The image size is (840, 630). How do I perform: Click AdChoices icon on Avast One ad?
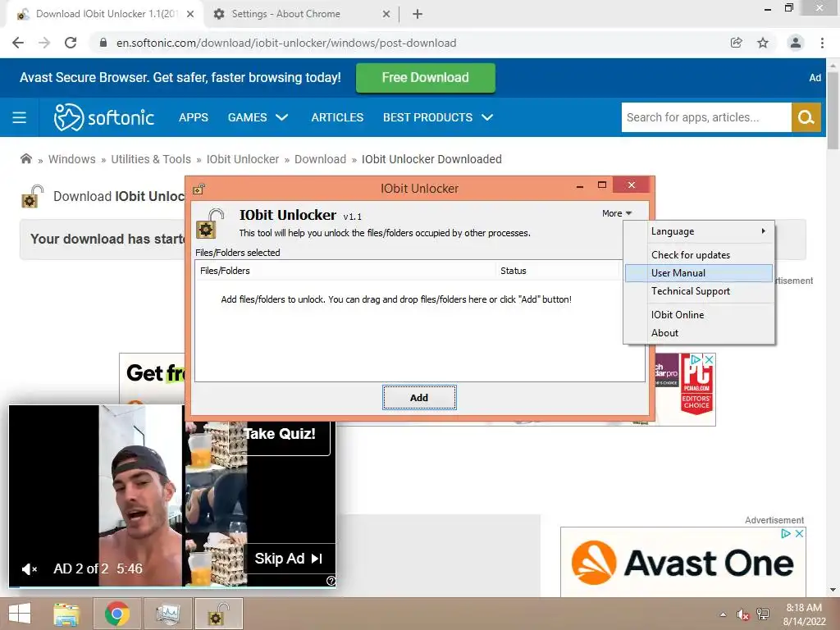[786, 533]
